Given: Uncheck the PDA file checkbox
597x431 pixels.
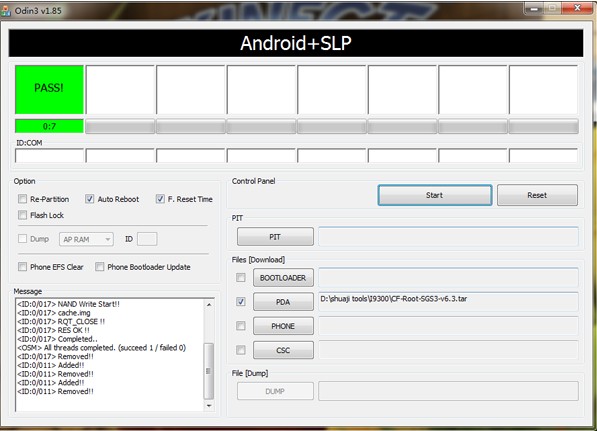Looking at the screenshot, I should (241, 302).
